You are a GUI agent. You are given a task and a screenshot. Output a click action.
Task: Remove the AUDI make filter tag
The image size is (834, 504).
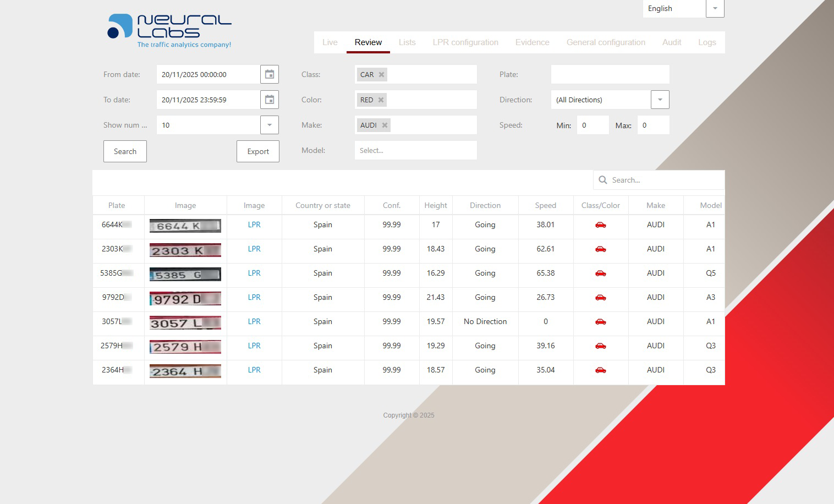coord(385,125)
